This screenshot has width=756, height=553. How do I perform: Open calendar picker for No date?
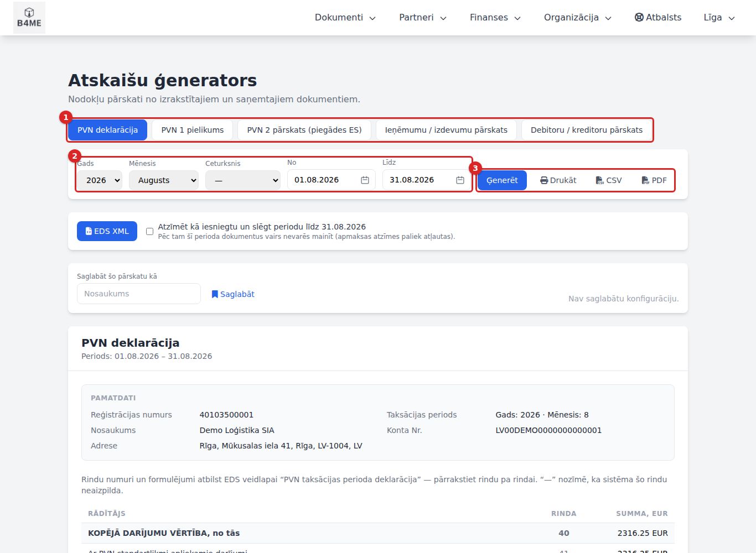pyautogui.click(x=365, y=180)
